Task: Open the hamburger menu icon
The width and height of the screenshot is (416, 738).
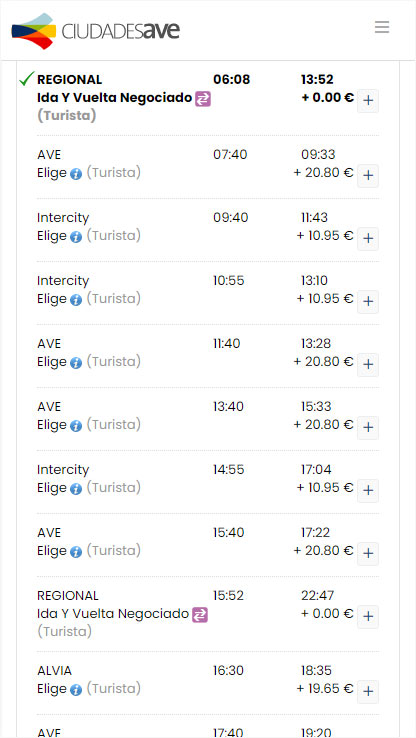Action: point(382,27)
